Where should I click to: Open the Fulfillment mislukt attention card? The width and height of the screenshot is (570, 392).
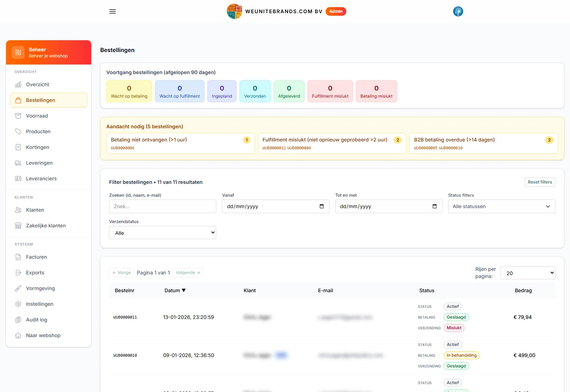point(332,143)
